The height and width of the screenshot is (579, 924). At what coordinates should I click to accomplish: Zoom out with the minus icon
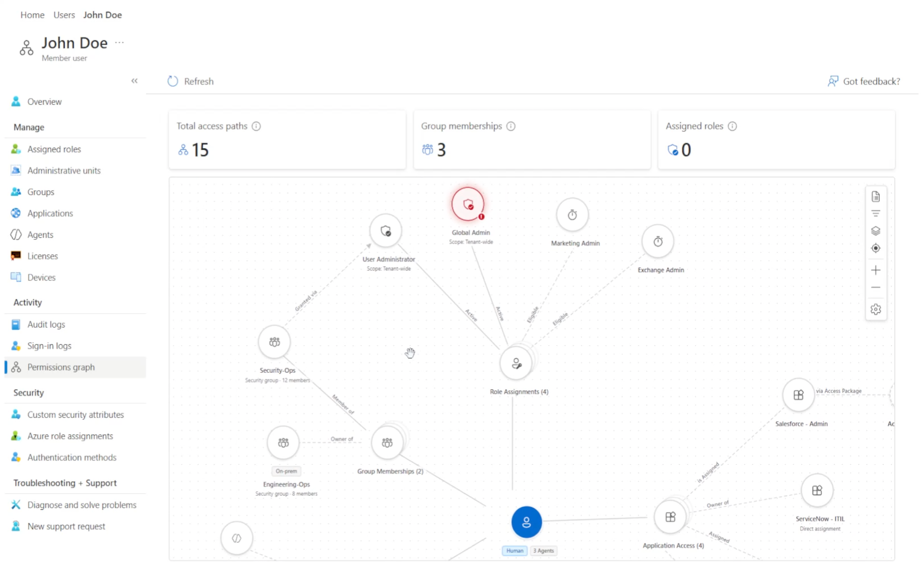click(875, 288)
